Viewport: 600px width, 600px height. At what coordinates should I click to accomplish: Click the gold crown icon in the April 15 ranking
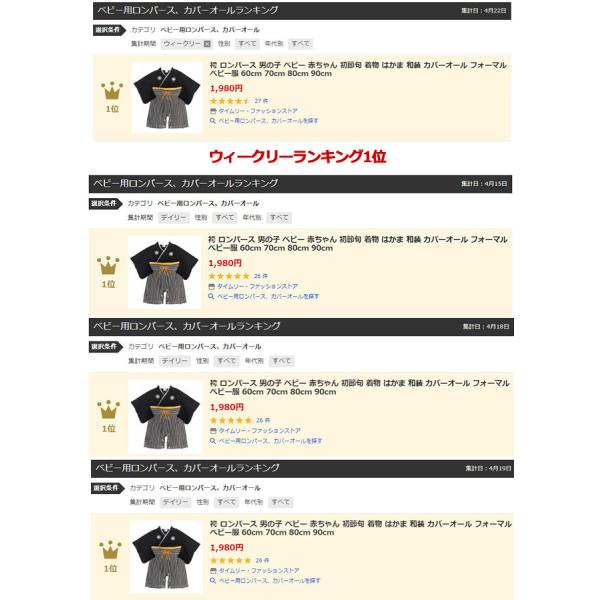click(x=108, y=266)
